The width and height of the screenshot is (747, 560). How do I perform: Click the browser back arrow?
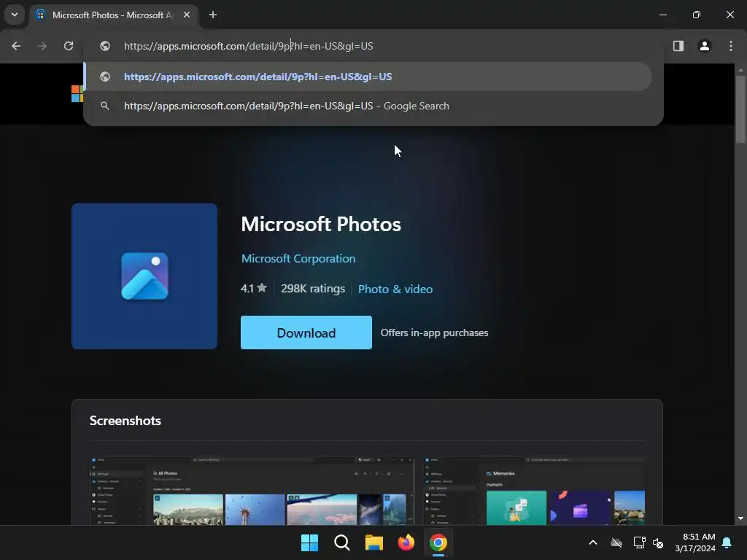click(x=16, y=46)
